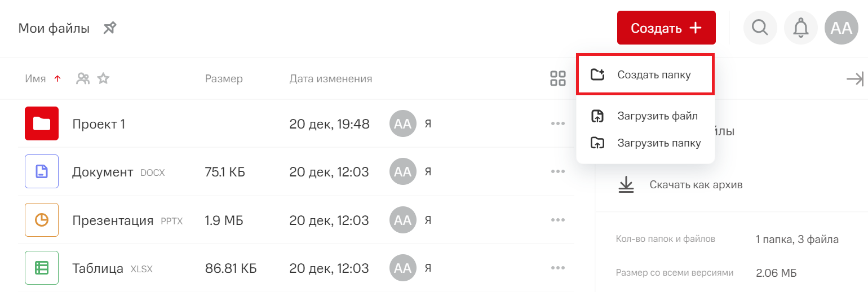
Task: Sort files by Имя column header
Action: click(36, 79)
